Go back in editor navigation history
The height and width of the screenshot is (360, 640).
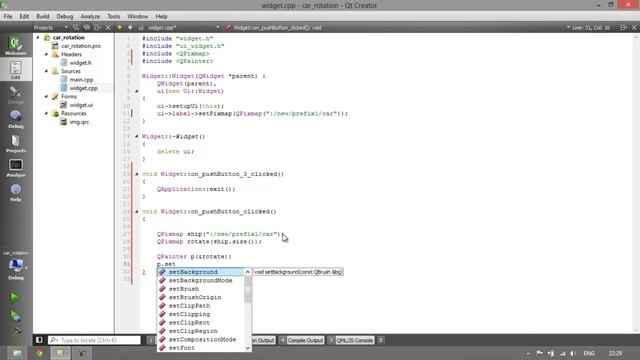(120, 27)
